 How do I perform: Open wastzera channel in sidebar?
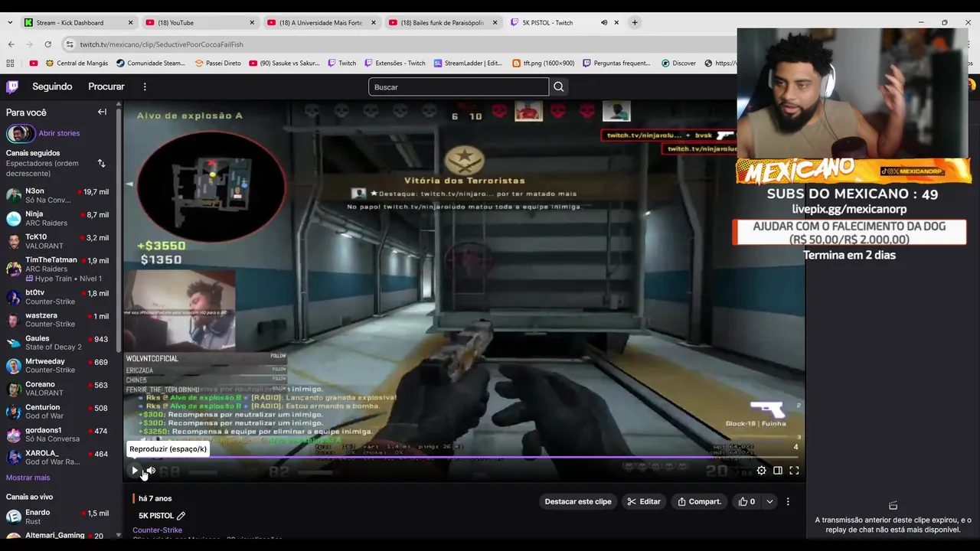pos(57,320)
